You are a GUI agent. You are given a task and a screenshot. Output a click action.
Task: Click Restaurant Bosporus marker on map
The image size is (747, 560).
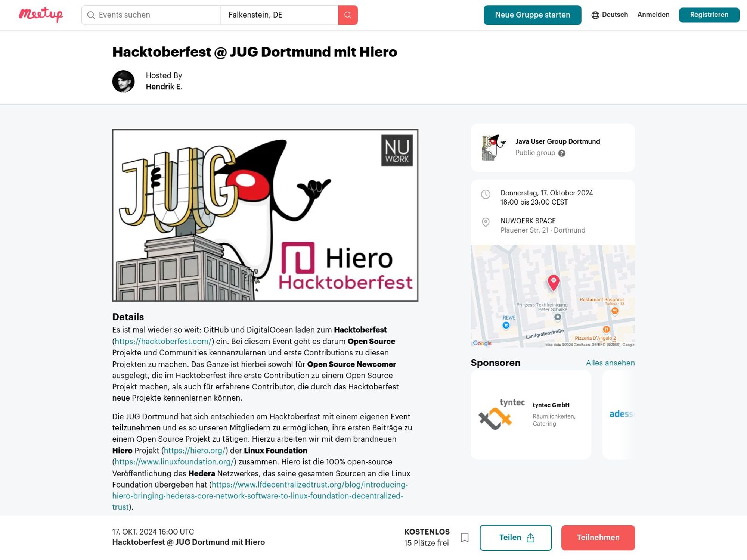(615, 311)
